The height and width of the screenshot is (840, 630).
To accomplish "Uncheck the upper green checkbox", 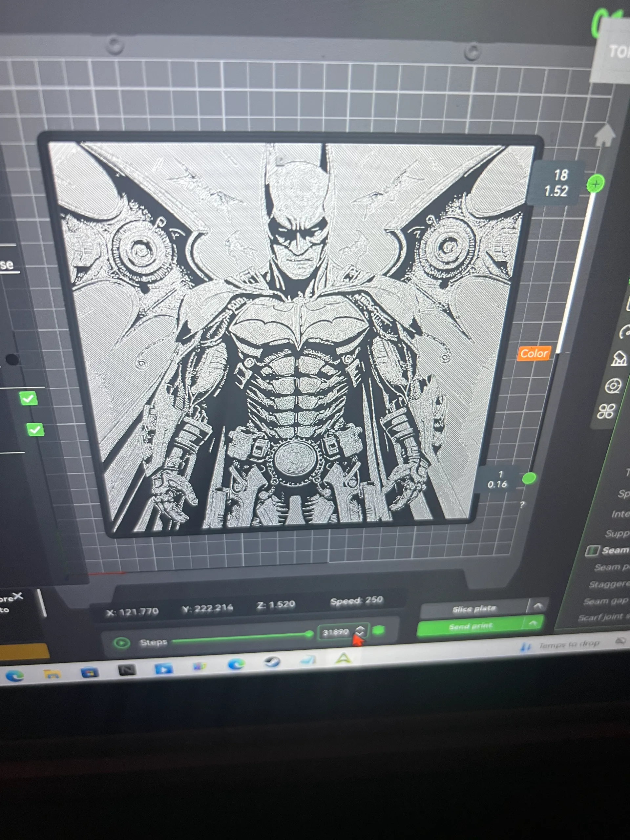I will coord(29,399).
